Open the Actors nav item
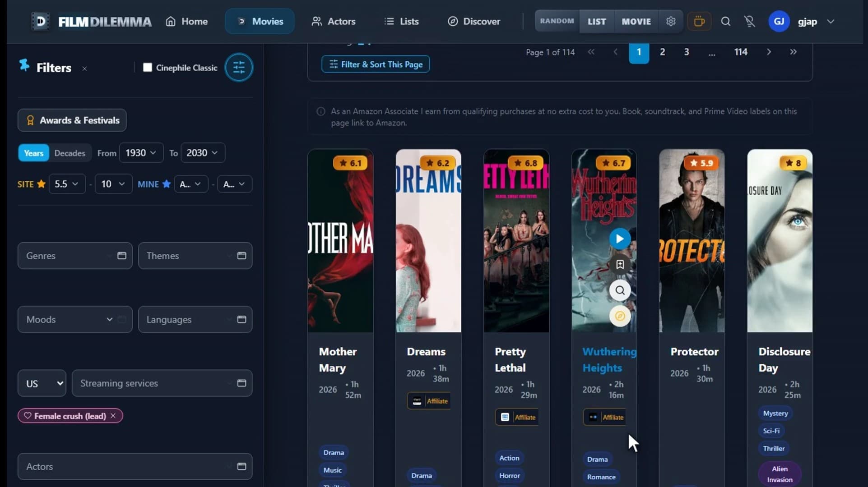 click(334, 21)
